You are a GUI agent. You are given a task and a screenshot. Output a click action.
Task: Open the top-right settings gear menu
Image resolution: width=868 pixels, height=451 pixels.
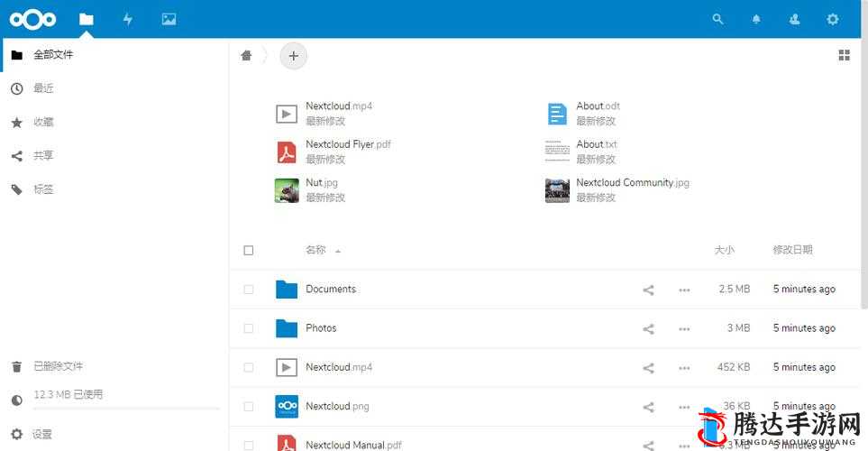(x=833, y=19)
